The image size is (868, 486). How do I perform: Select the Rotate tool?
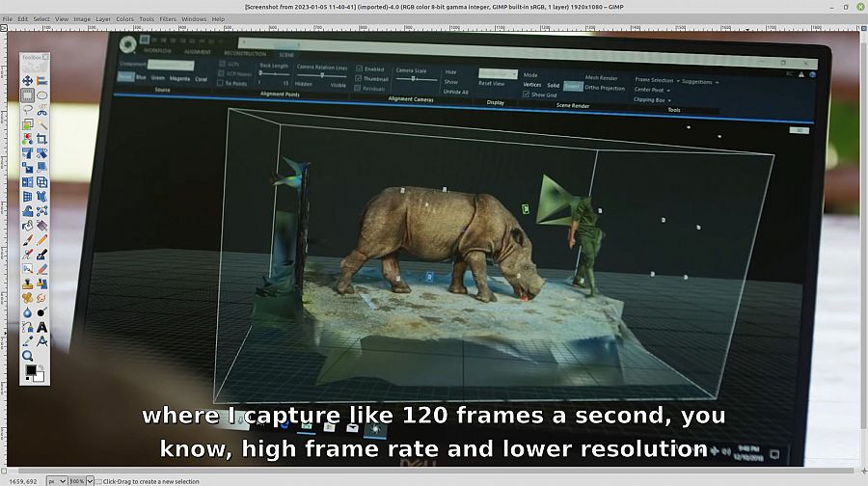(x=41, y=152)
